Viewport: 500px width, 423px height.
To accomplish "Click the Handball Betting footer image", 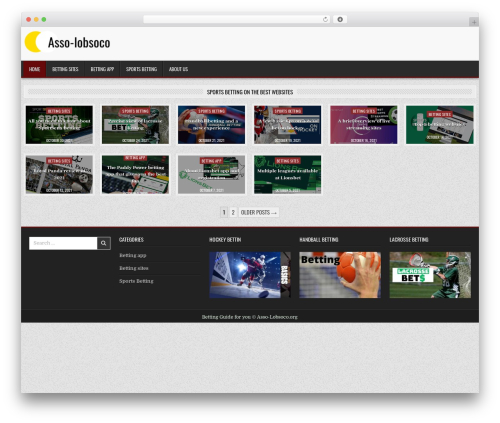I will pyautogui.click(x=340, y=275).
